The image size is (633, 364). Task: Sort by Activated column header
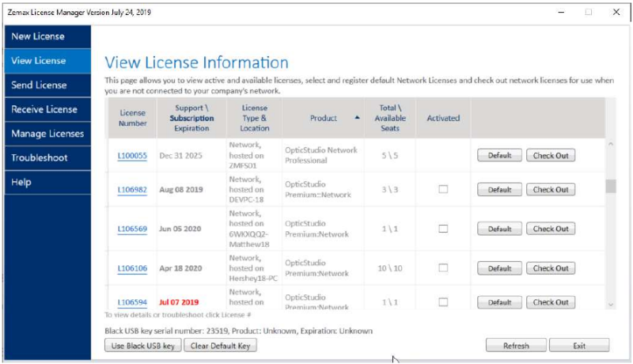pos(443,118)
